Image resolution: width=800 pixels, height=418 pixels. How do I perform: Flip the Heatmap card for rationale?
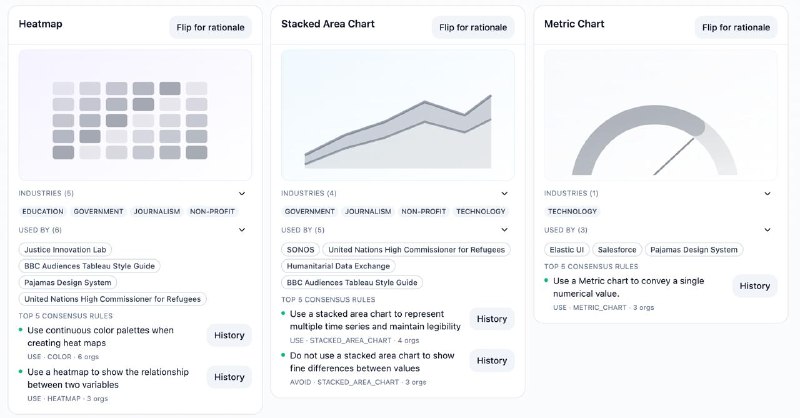tap(210, 27)
